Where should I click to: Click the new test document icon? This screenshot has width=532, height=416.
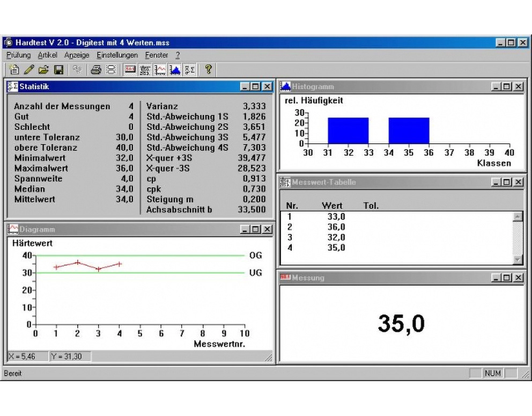(14, 70)
